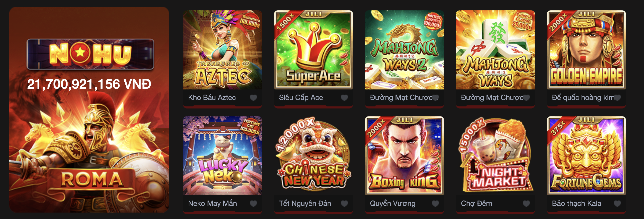Favorite the Tết Nguyên Đán game
644x219 pixels.
[344, 203]
